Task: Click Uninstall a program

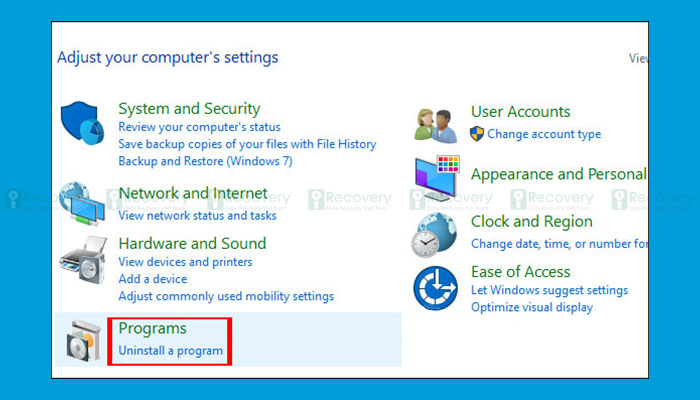Action: (171, 351)
